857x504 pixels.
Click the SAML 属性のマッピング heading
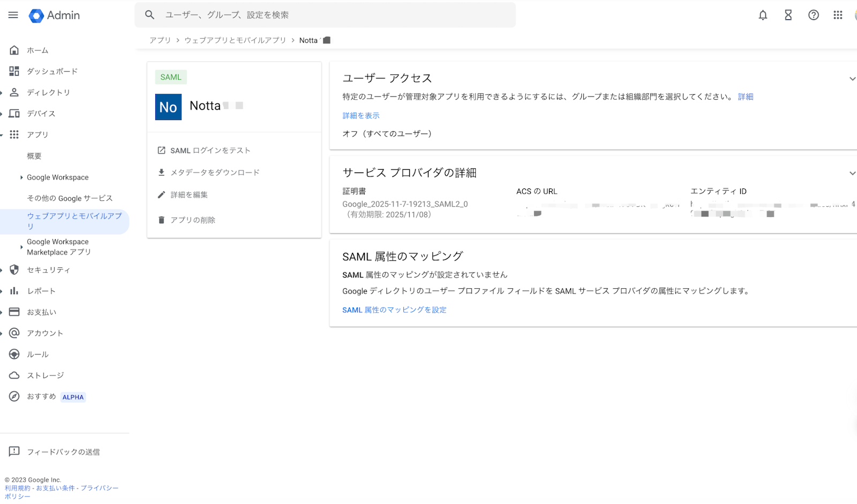coord(402,257)
